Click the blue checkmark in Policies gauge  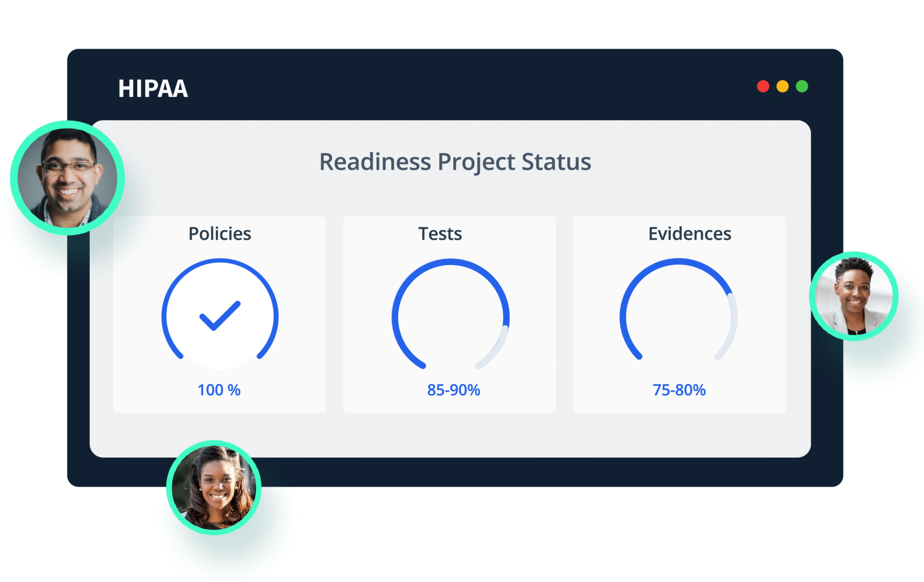(x=220, y=316)
